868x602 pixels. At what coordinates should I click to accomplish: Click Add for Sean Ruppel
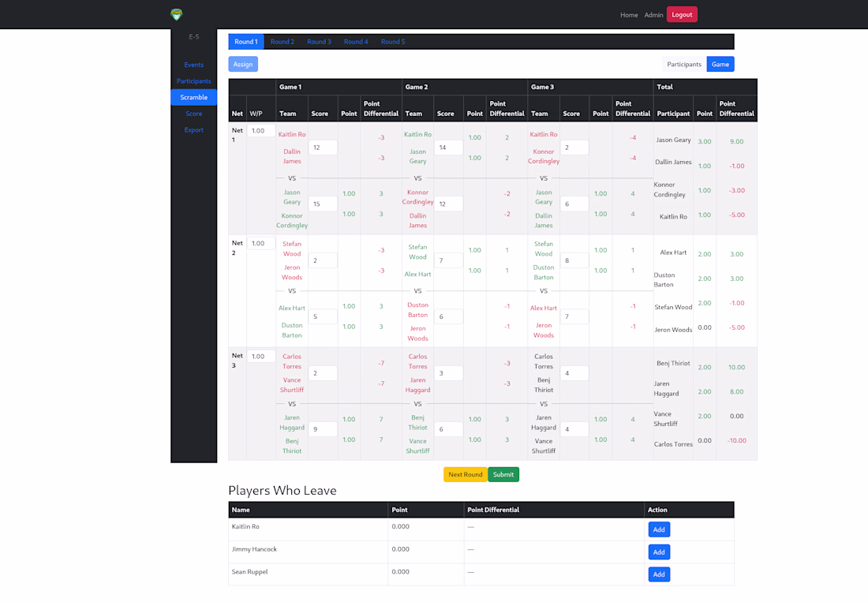[x=659, y=574]
